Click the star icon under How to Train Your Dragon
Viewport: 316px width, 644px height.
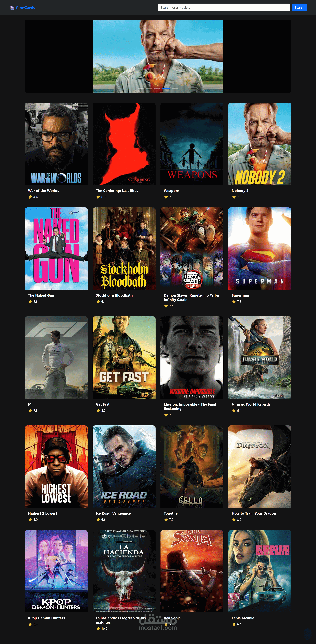pyautogui.click(x=234, y=520)
